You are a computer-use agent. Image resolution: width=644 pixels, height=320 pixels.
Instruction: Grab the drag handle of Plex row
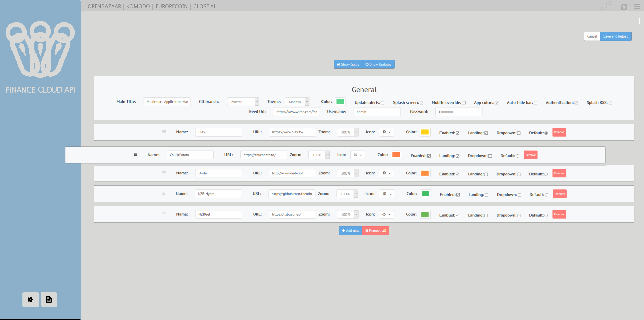point(164,132)
